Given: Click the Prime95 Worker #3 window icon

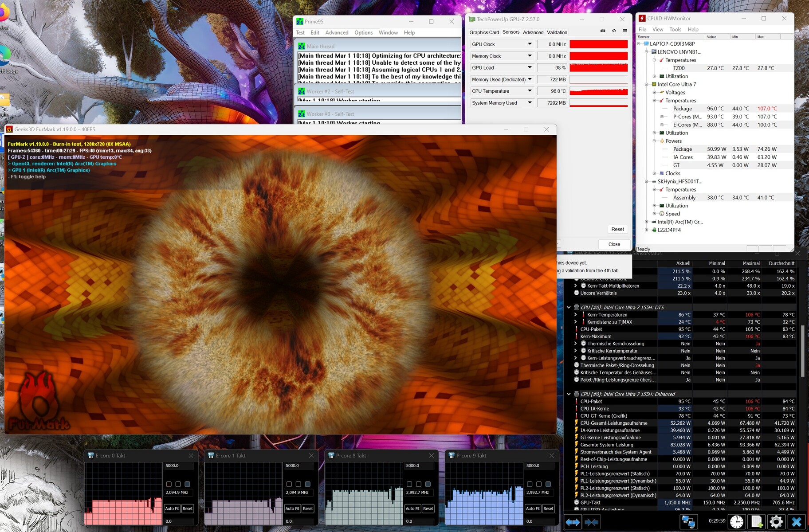Looking at the screenshot, I should [x=302, y=114].
